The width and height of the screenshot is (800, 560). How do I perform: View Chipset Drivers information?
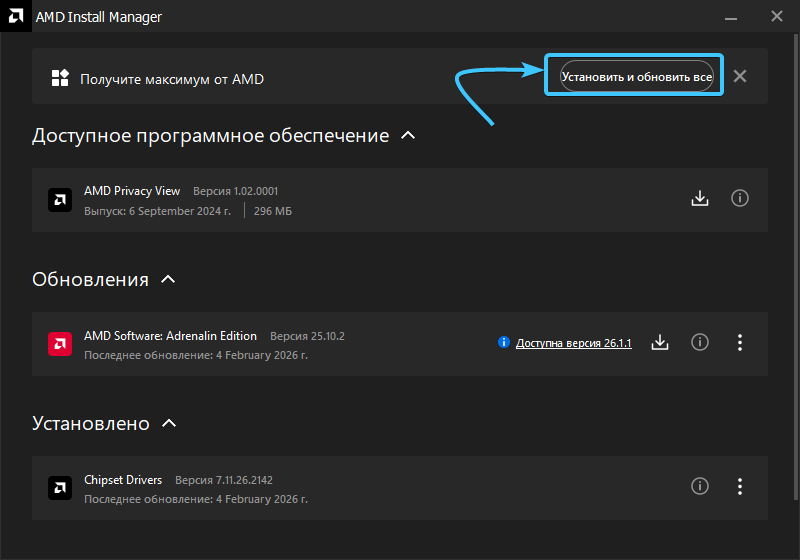[x=700, y=487]
